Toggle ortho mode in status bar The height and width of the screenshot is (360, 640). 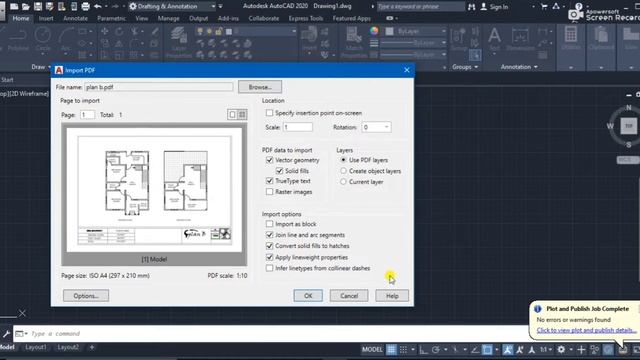tap(424, 349)
